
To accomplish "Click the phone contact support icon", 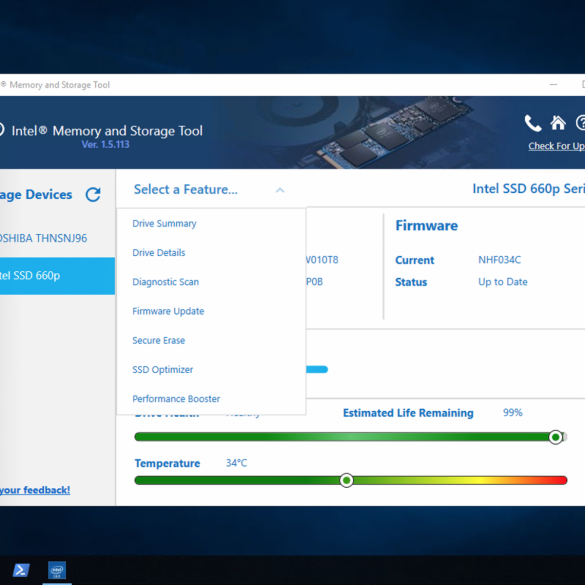I will click(533, 123).
